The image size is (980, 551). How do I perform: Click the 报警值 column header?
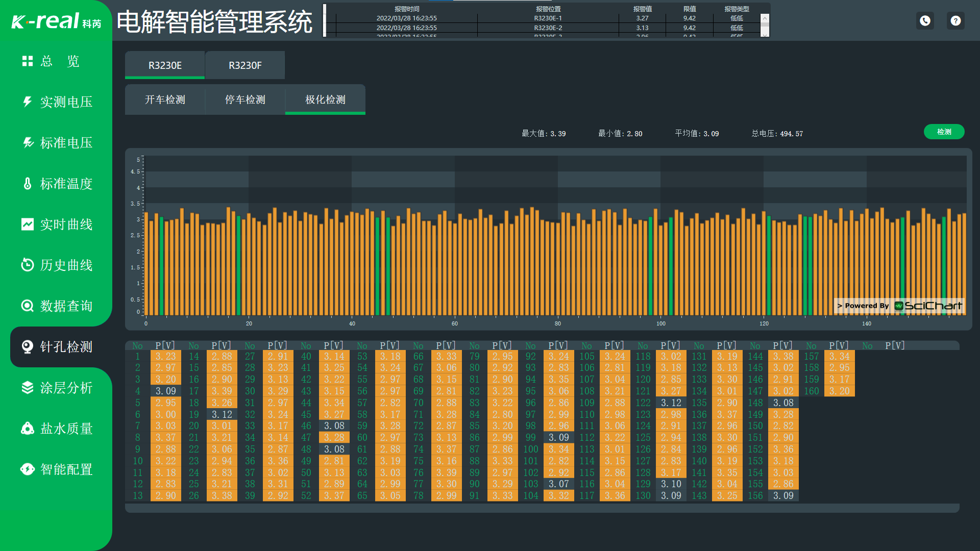(x=642, y=9)
